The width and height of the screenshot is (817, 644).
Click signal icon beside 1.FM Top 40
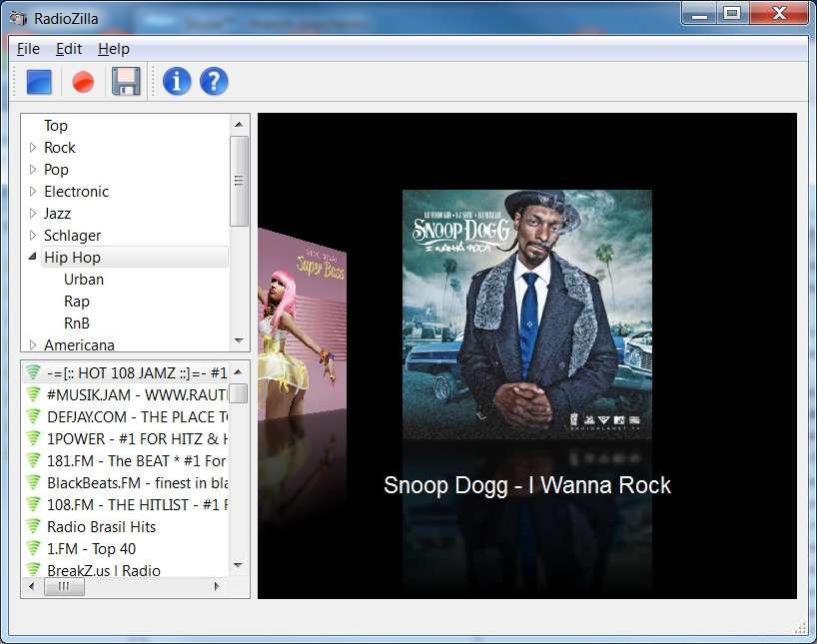click(x=33, y=548)
